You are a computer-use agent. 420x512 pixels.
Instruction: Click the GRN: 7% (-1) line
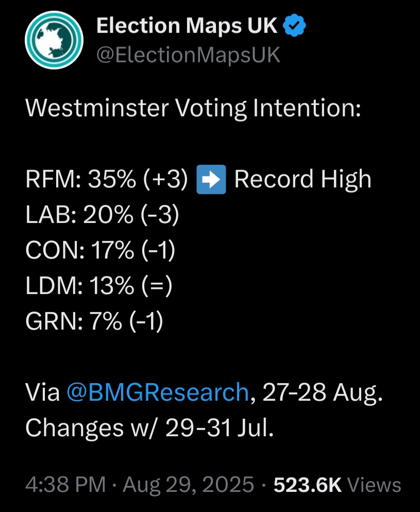pos(94,321)
